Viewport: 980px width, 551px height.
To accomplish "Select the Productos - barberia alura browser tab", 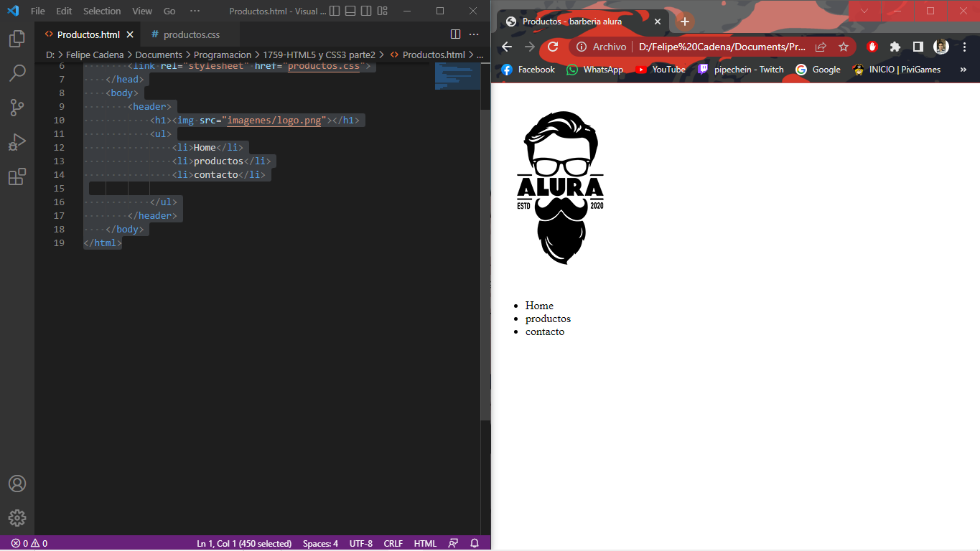I will pyautogui.click(x=582, y=22).
